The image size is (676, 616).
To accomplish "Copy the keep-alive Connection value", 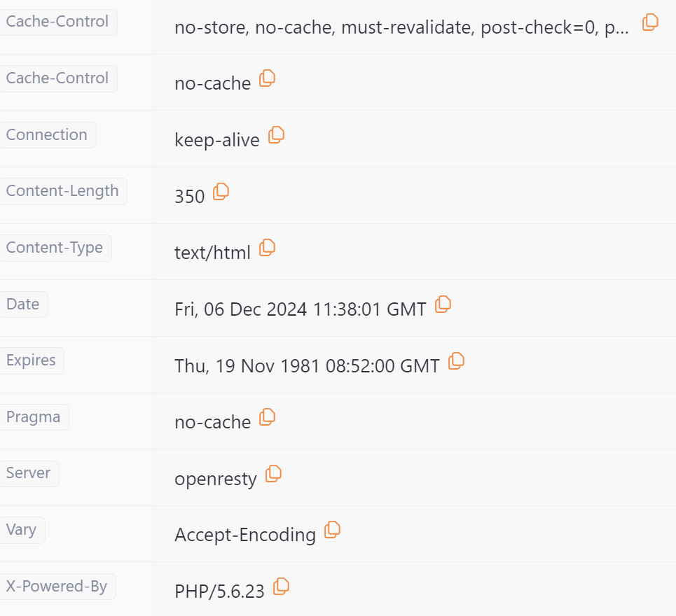I will [x=276, y=135].
